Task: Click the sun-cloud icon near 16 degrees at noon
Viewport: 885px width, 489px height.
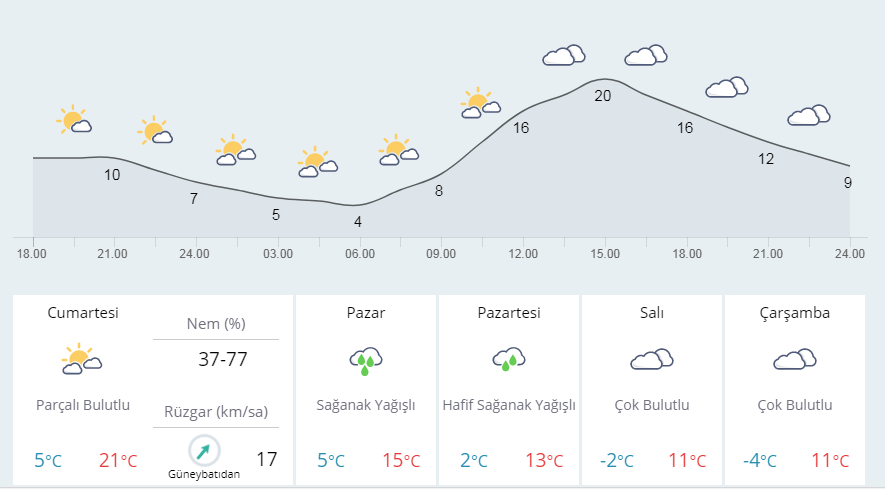Action: pyautogui.click(x=481, y=103)
